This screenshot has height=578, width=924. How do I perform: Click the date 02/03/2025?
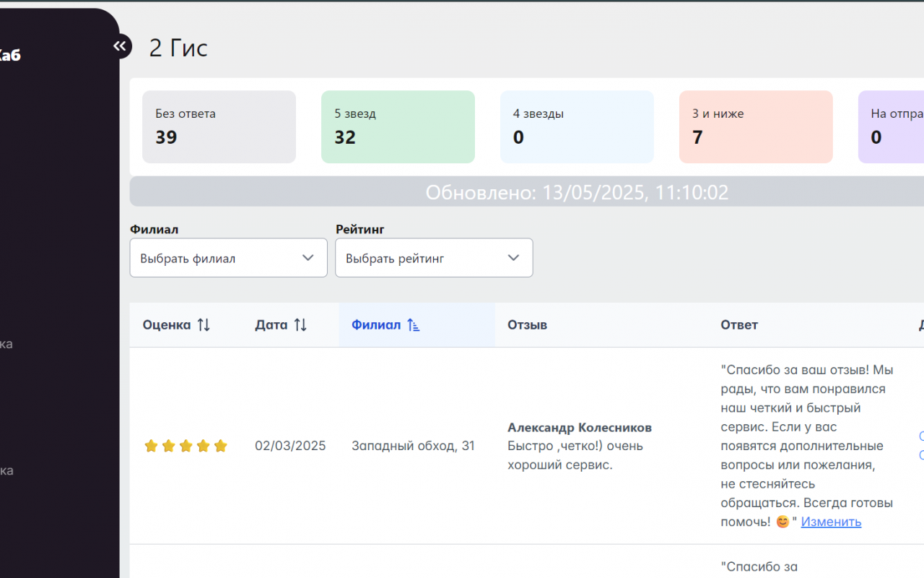tap(290, 446)
